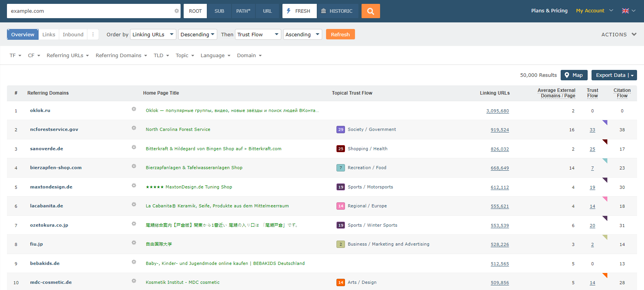
Task: Open the gear menu for oklok.ru
Action: point(134,109)
